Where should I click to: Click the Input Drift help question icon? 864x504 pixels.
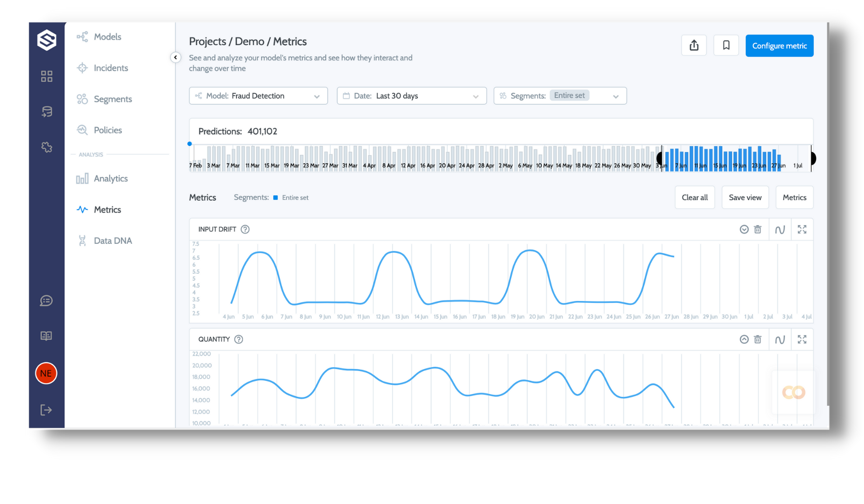tap(245, 229)
